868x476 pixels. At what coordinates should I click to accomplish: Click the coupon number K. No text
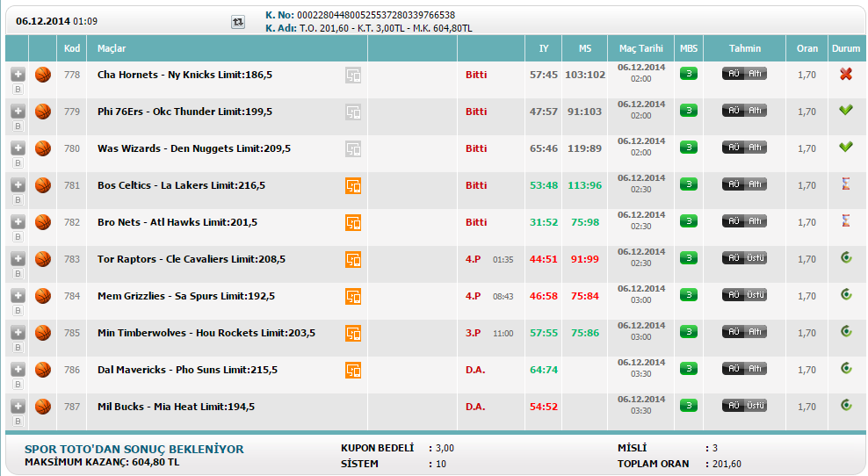360,15
